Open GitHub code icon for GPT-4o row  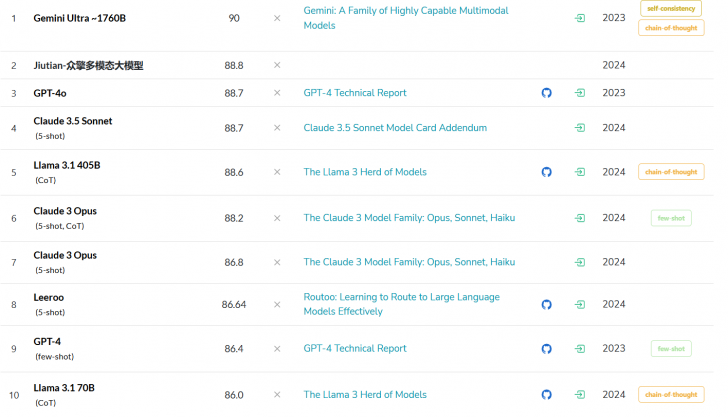(546, 93)
